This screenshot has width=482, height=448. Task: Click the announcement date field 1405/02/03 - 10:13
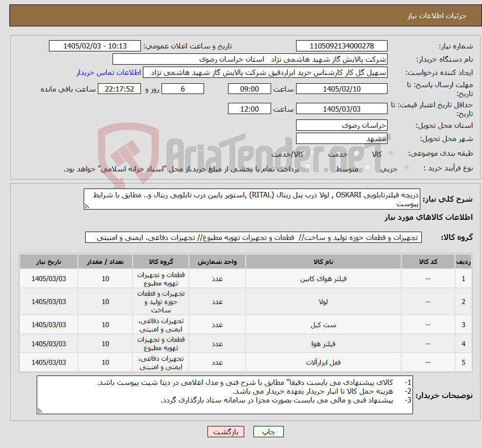94,46
